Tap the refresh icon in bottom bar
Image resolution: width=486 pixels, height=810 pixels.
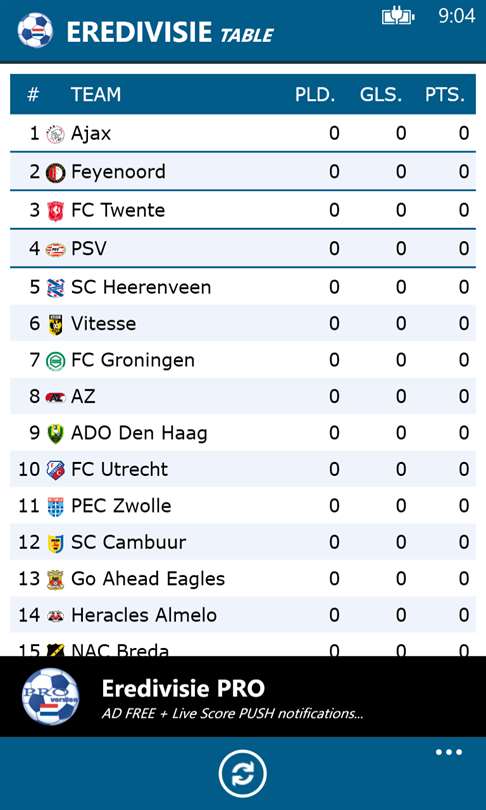(x=242, y=774)
